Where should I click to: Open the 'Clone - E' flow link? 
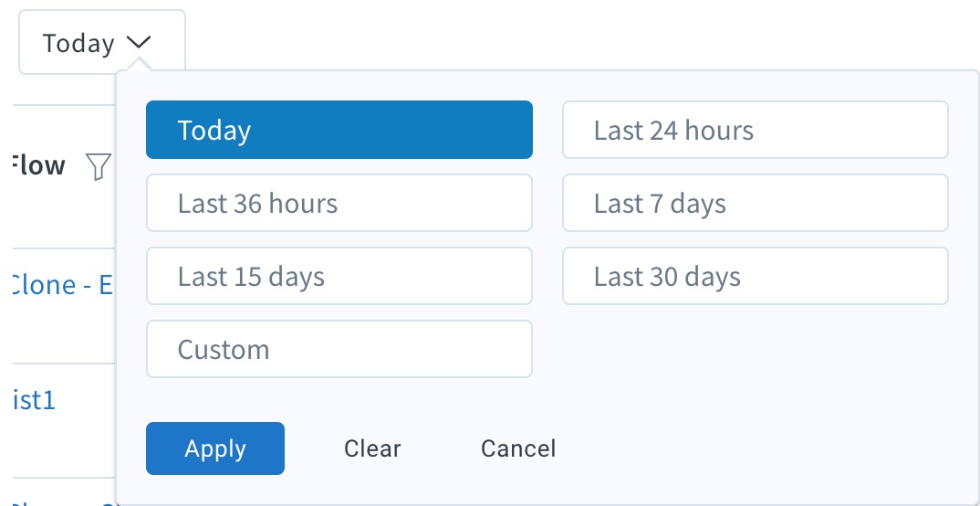coord(62,285)
